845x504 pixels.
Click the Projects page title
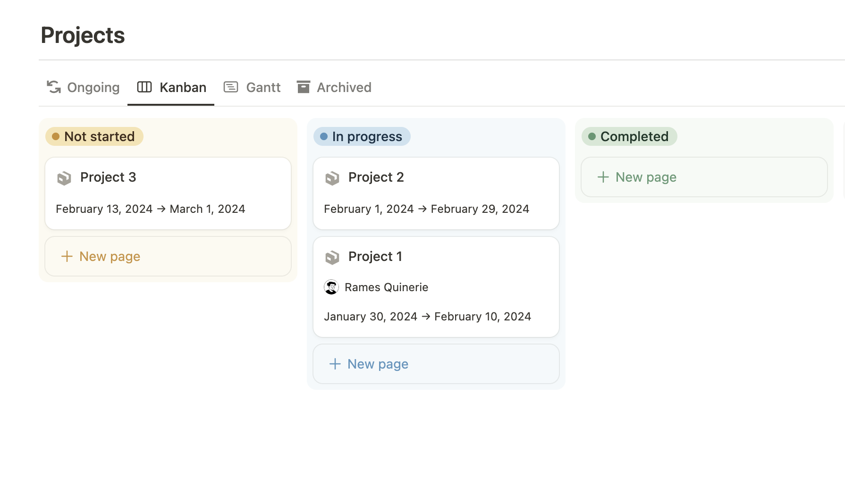pos(83,35)
